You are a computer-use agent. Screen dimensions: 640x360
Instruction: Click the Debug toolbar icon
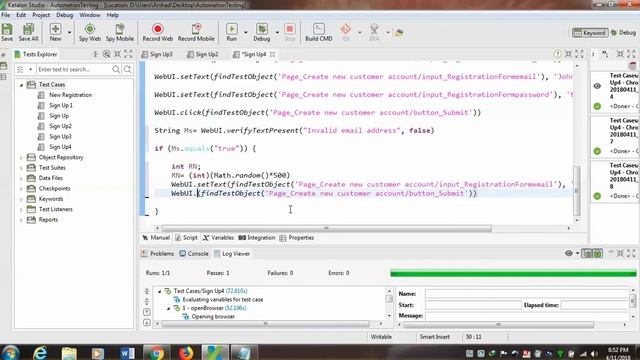point(262,32)
